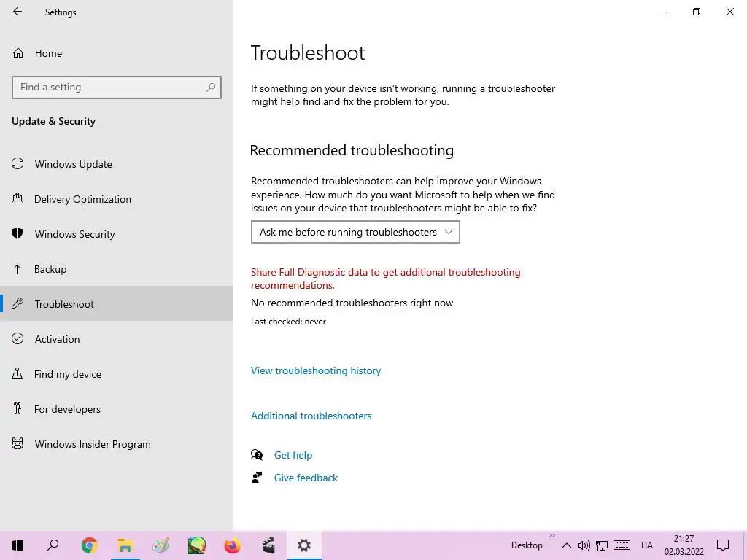Minimize the Settings window
The width and height of the screenshot is (747, 560).
[662, 12]
